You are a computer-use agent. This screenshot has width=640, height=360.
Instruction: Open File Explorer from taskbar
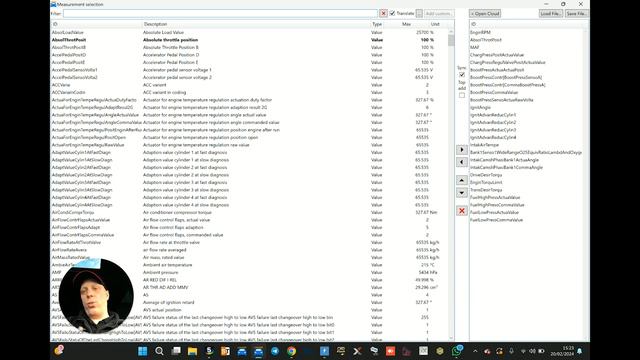(192, 351)
